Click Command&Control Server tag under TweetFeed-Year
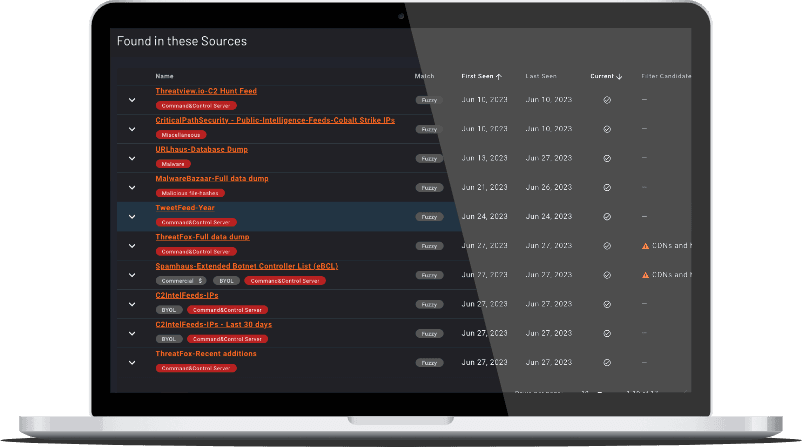Image resolution: width=802 pixels, height=447 pixels. click(196, 222)
